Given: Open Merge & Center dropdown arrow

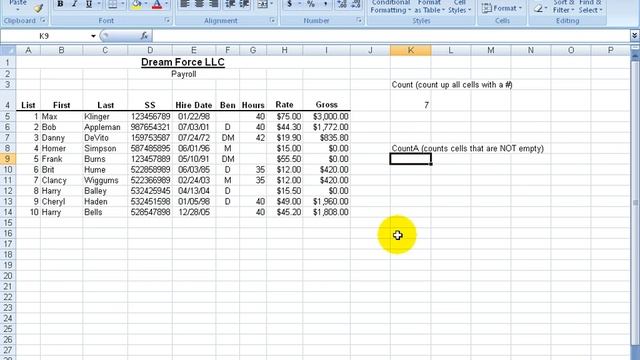Looking at the screenshot, I should (272, 4).
